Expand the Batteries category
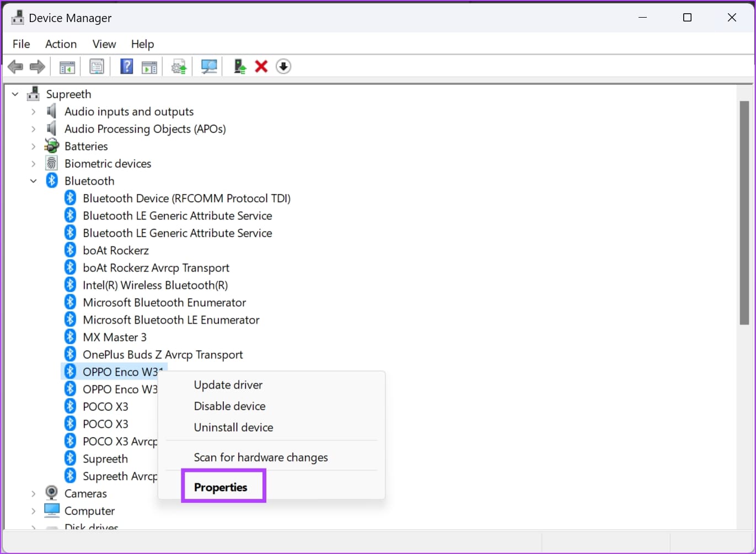Viewport: 756px width, 554px height. coord(34,147)
